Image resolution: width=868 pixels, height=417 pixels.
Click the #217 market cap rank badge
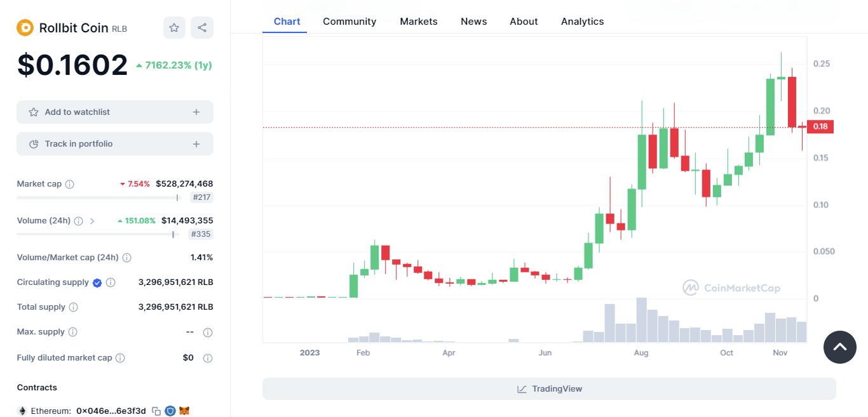point(201,197)
